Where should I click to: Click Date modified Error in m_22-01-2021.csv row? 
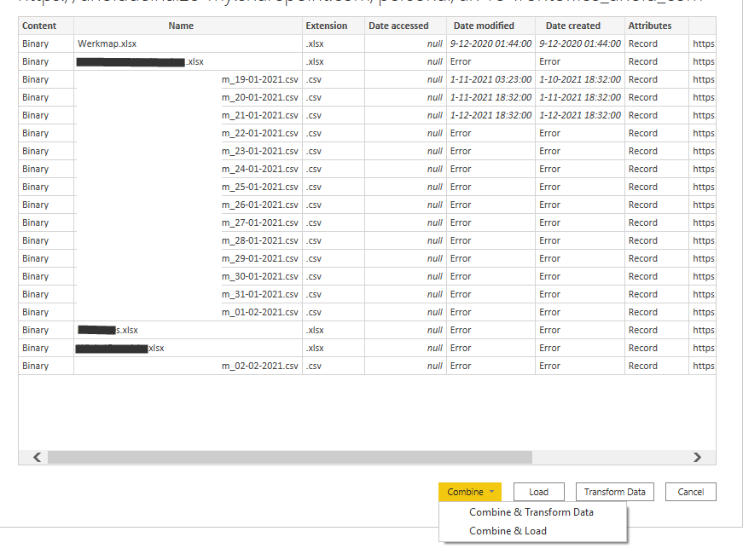[461, 134]
